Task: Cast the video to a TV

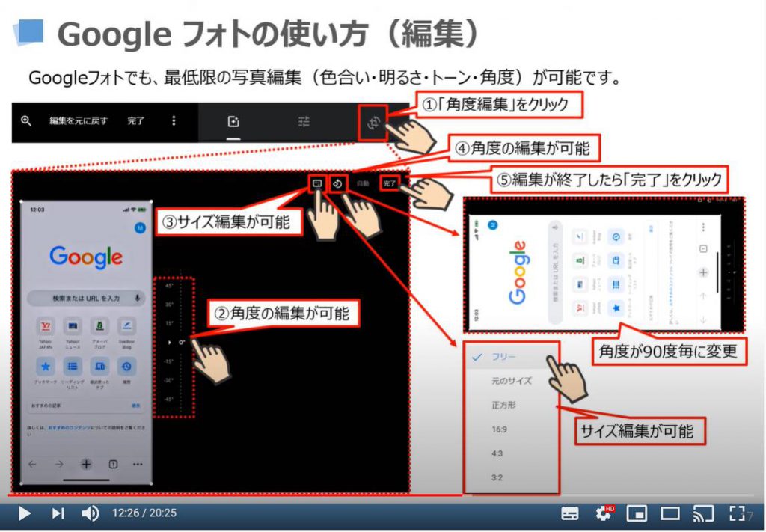Action: (703, 513)
